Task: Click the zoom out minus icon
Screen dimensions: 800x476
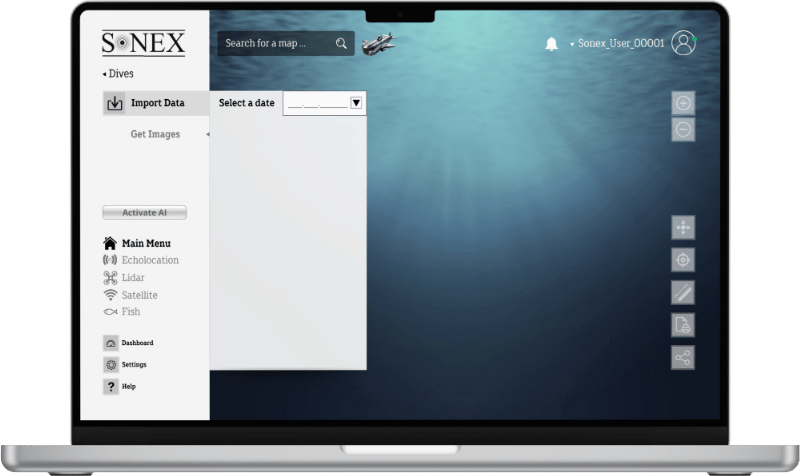Action: (683, 129)
